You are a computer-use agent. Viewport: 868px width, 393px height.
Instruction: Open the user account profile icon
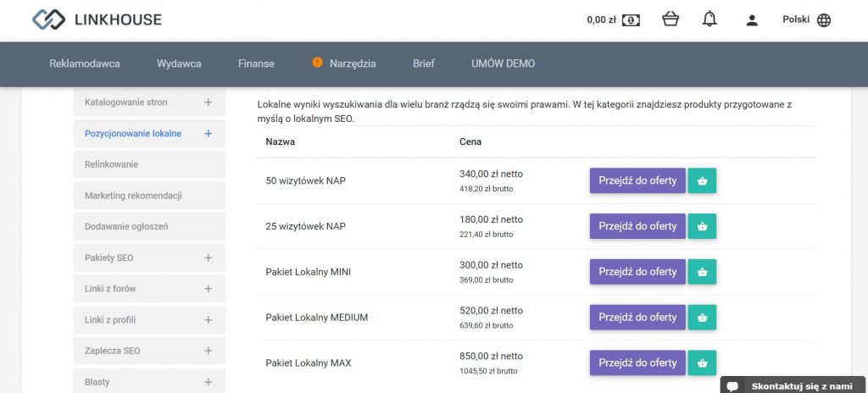pyautogui.click(x=751, y=20)
